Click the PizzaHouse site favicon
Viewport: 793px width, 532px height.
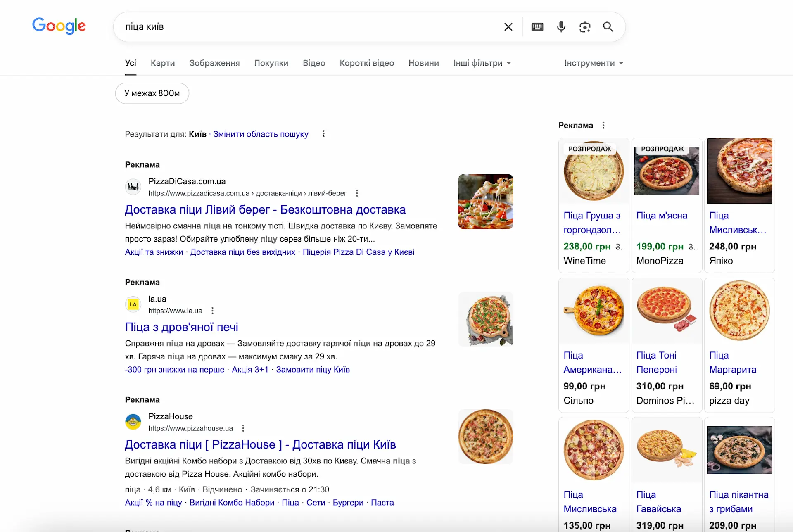coord(133,422)
